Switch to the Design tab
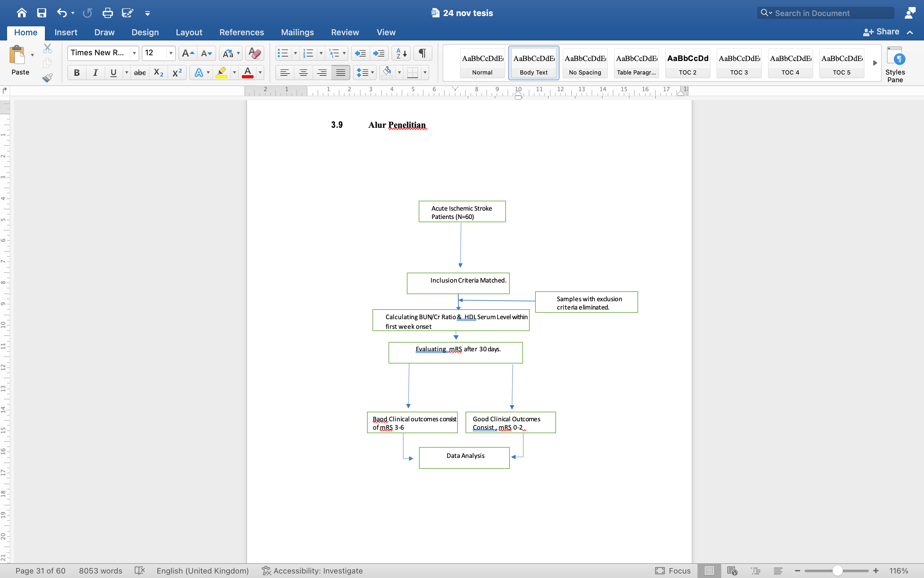This screenshot has width=924, height=578. pyautogui.click(x=145, y=32)
